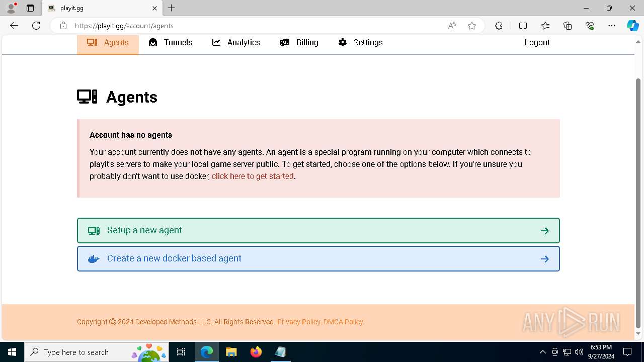Toggle Split screen icon
The height and width of the screenshot is (362, 644).
click(x=523, y=26)
